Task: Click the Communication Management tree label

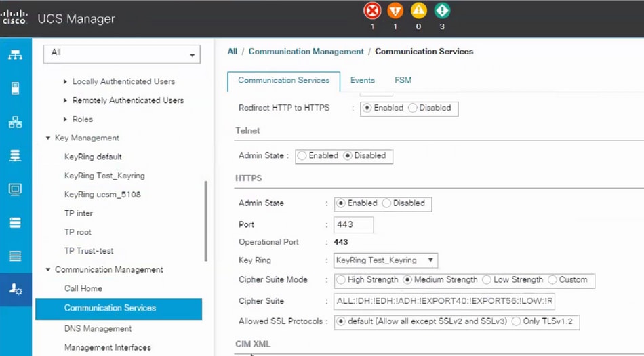Action: coord(109,270)
